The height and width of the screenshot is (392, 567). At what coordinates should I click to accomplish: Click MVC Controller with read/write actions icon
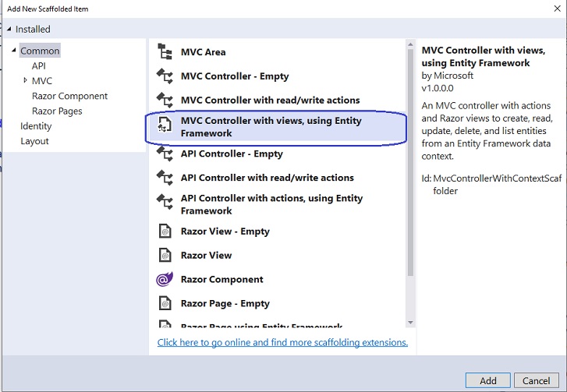tap(165, 101)
